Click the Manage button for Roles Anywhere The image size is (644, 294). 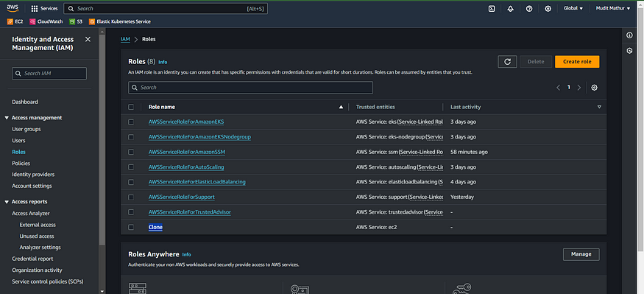(x=581, y=254)
